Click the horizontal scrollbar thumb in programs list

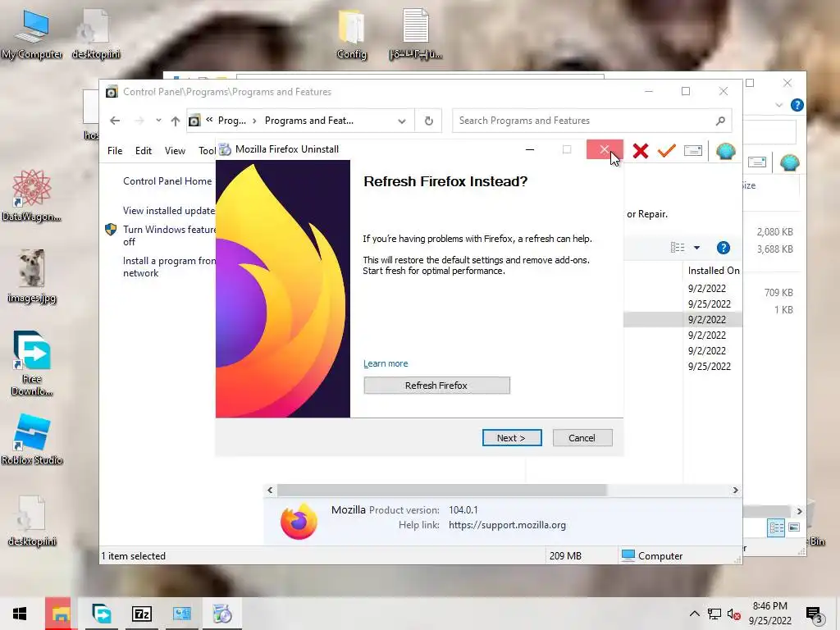pyautogui.click(x=441, y=491)
